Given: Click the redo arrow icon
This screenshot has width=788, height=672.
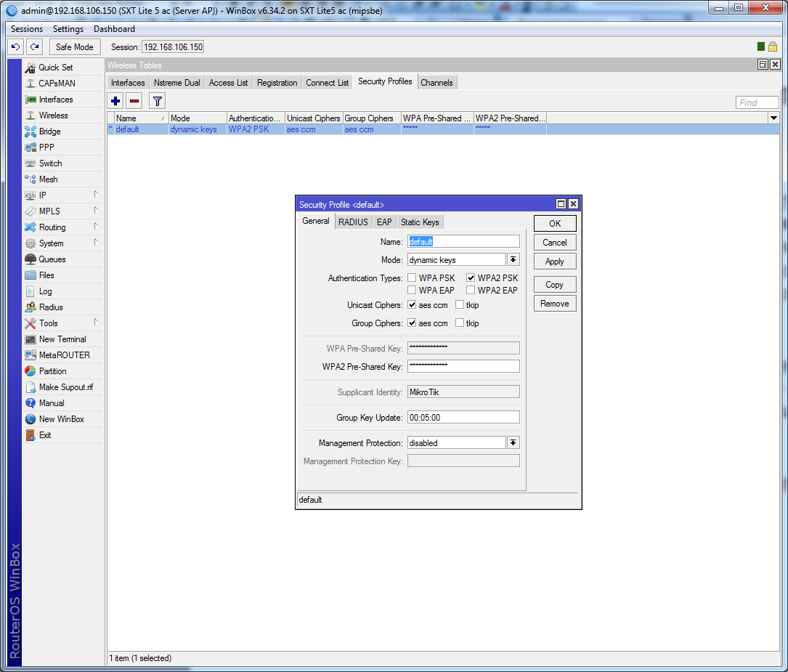Looking at the screenshot, I should (x=34, y=47).
